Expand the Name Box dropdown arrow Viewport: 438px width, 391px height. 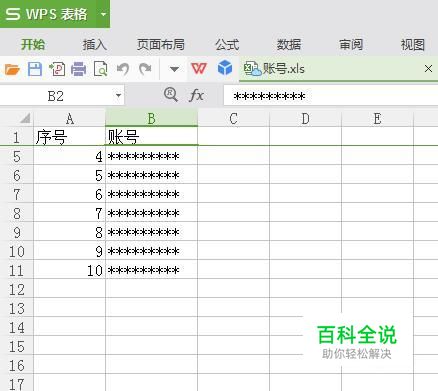point(118,96)
